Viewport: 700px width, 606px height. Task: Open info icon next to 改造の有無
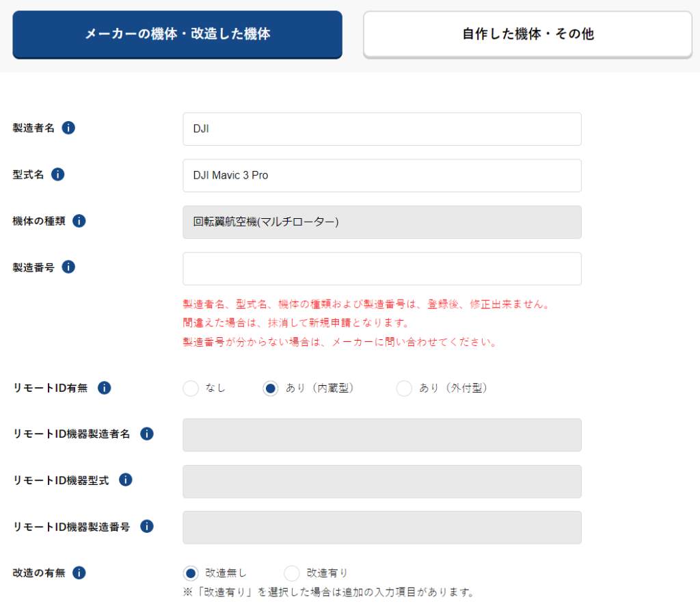click(79, 572)
